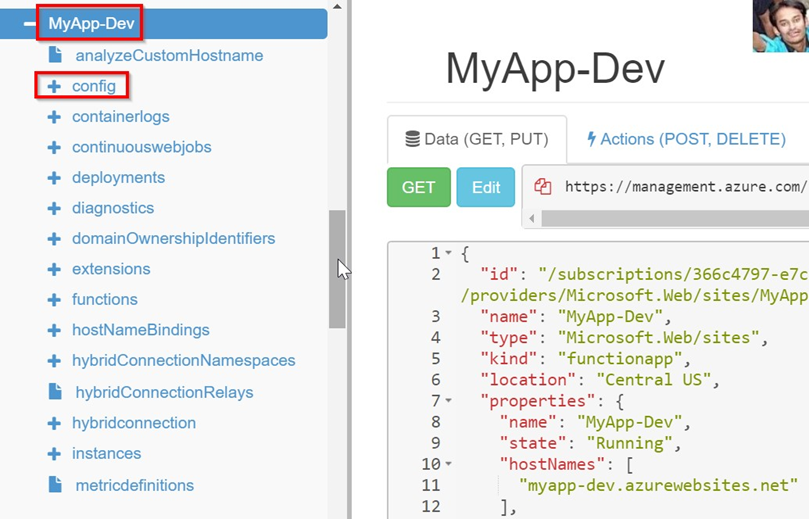Switch to Actions (POST, DELETE) tab
Image resolution: width=809 pixels, height=519 pixels.
(686, 139)
